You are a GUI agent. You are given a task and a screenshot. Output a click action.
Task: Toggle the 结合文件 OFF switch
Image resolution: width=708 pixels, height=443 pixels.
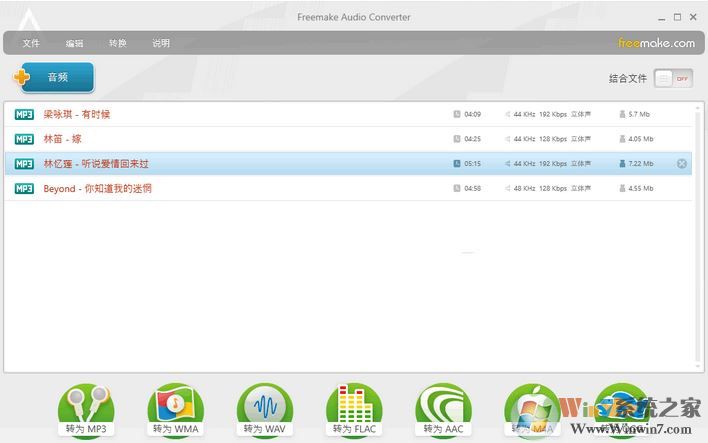pyautogui.click(x=673, y=79)
